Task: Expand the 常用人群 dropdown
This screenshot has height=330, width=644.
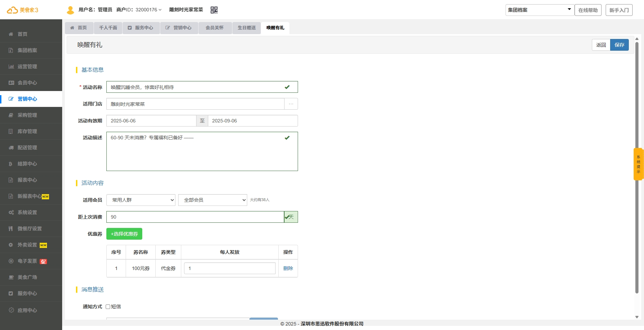Action: 141,200
